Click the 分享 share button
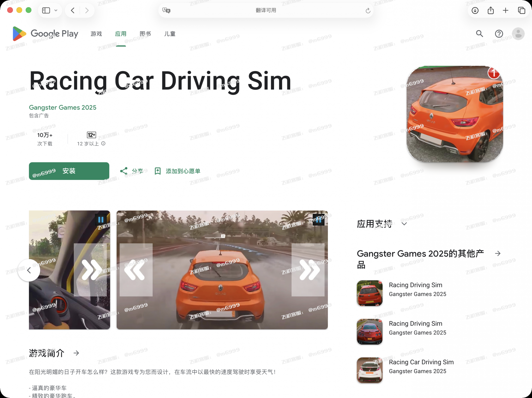 (x=132, y=171)
